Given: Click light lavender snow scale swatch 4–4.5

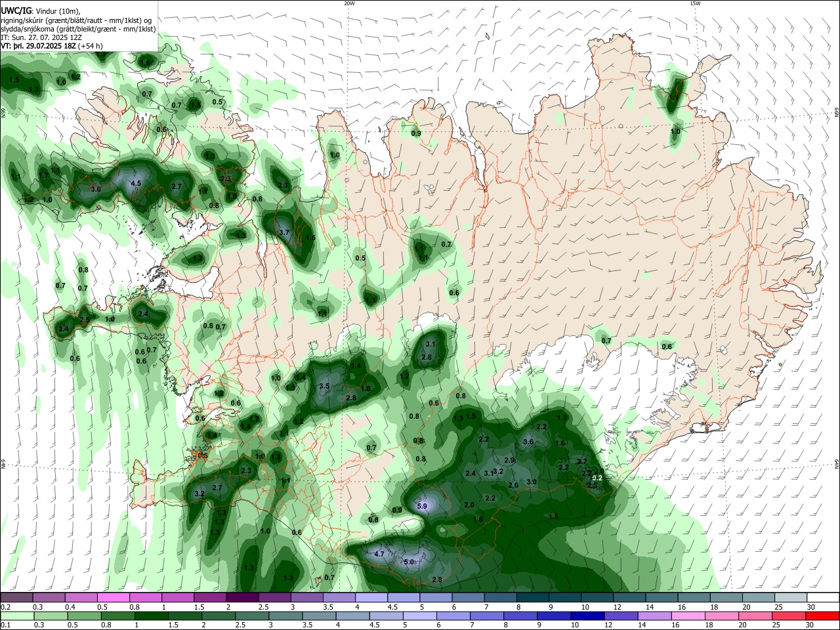Looking at the screenshot, I should pos(371,597).
